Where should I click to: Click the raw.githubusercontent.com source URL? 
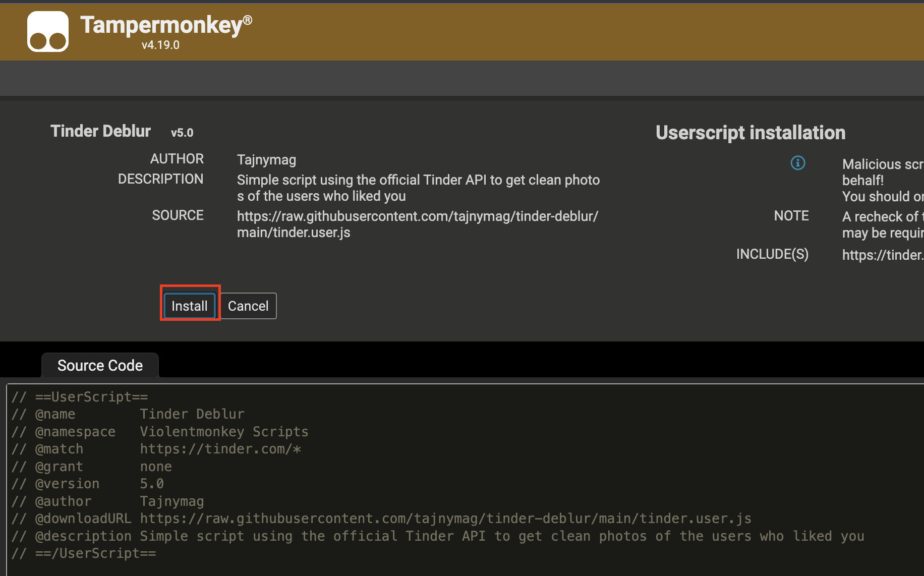coord(418,224)
